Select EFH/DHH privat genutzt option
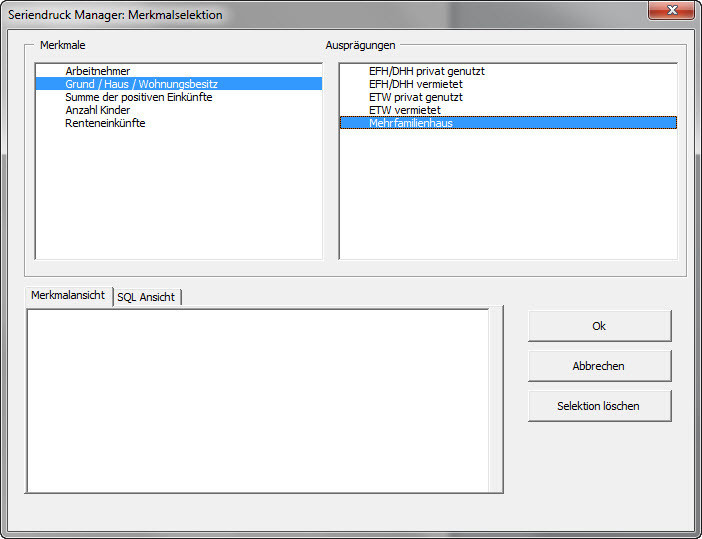The image size is (702, 539). [x=508, y=71]
